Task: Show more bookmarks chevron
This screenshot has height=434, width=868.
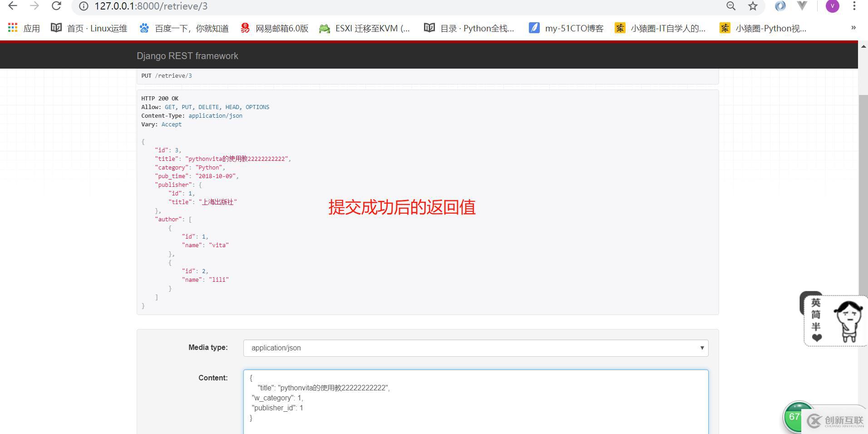Action: [x=853, y=28]
